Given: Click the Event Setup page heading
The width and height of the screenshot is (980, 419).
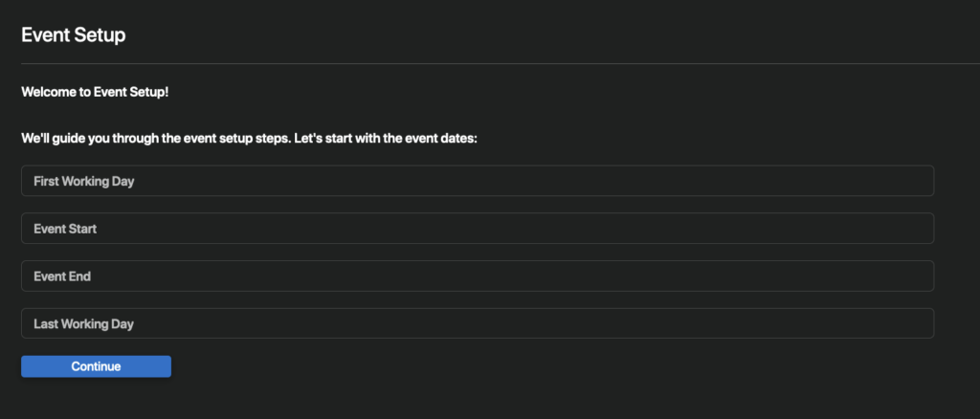Looking at the screenshot, I should 74,35.
